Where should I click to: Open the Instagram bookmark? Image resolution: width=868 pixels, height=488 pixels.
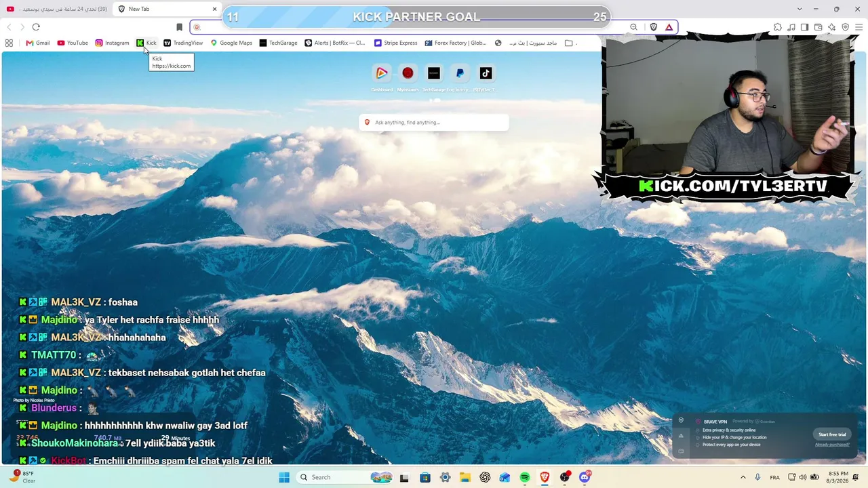coord(112,43)
